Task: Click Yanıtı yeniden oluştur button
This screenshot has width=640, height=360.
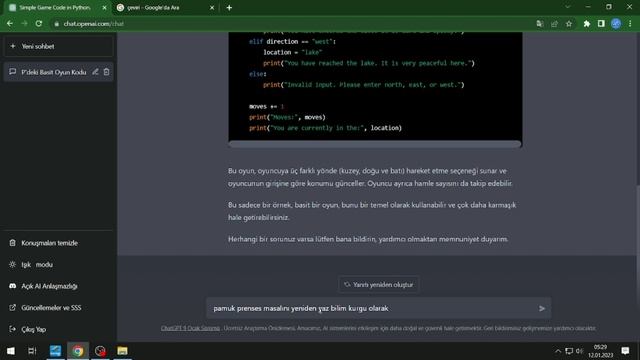Action: pyautogui.click(x=379, y=284)
